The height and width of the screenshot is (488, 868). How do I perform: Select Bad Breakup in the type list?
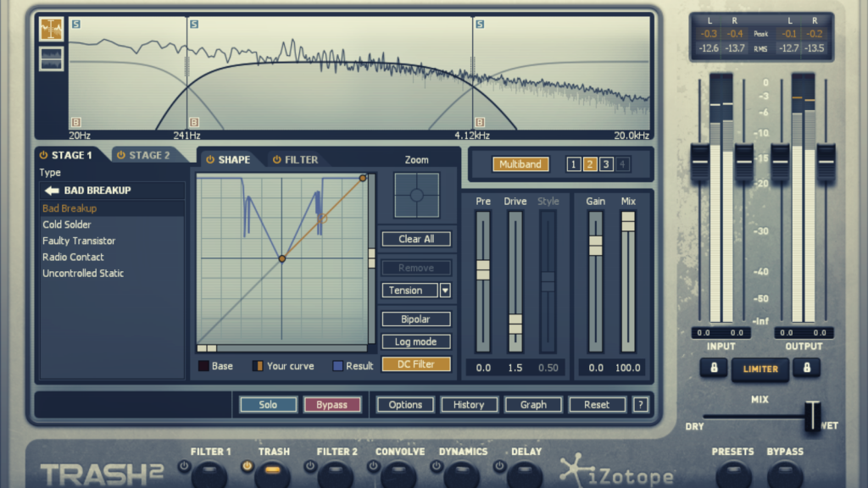tap(113, 208)
